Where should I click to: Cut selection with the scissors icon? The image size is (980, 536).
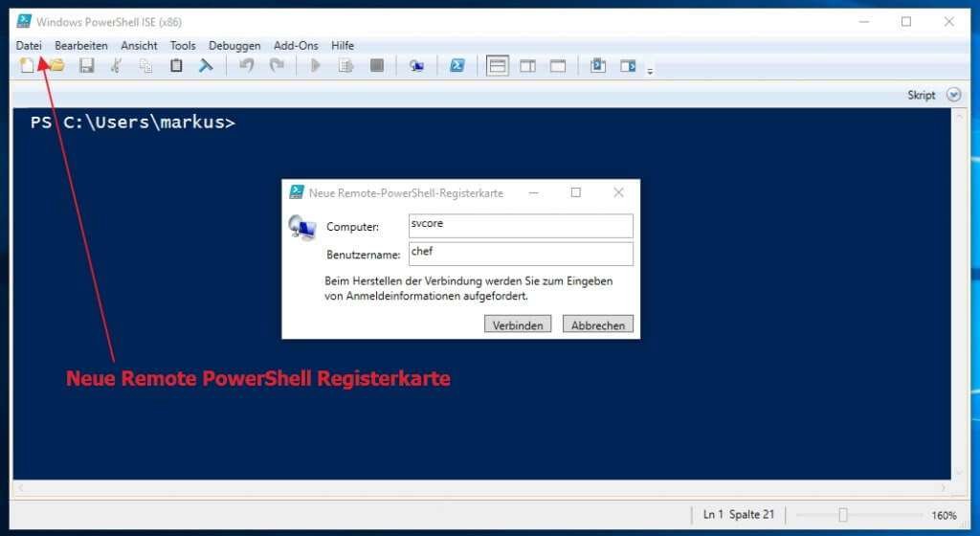pyautogui.click(x=116, y=65)
